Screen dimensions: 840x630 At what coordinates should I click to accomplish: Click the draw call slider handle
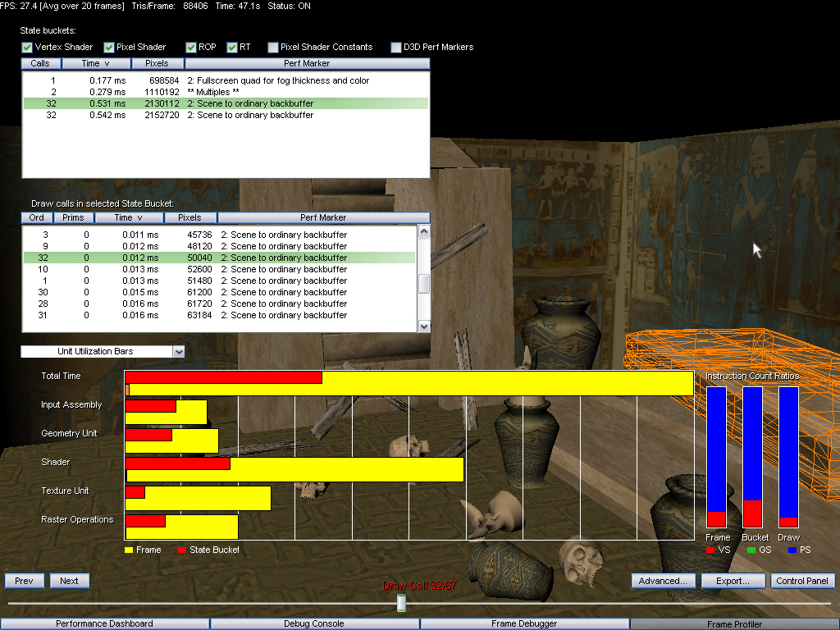(x=401, y=603)
